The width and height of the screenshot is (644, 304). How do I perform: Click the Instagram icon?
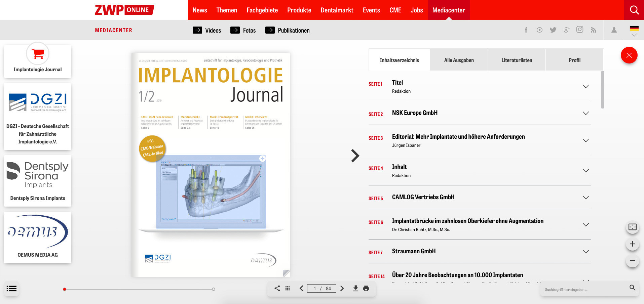coord(580,30)
